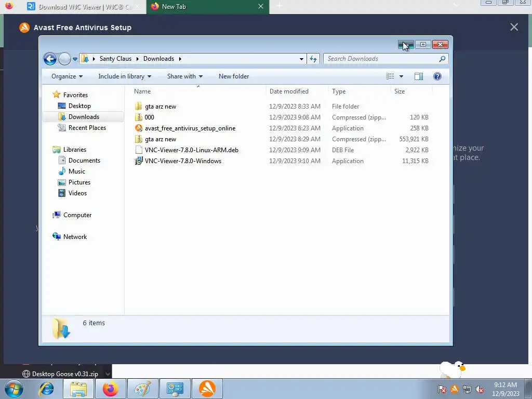Switch to Firefox in the taskbar
The image size is (532, 399).
click(x=111, y=389)
